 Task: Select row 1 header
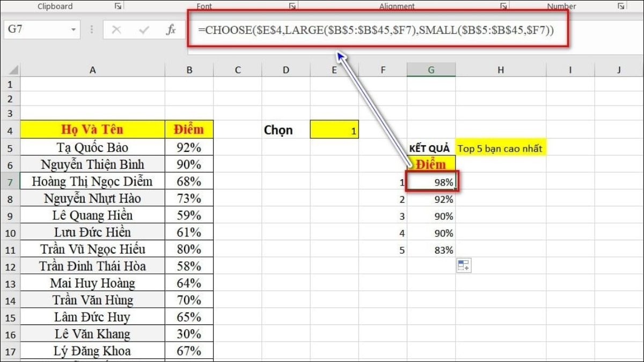pos(10,84)
